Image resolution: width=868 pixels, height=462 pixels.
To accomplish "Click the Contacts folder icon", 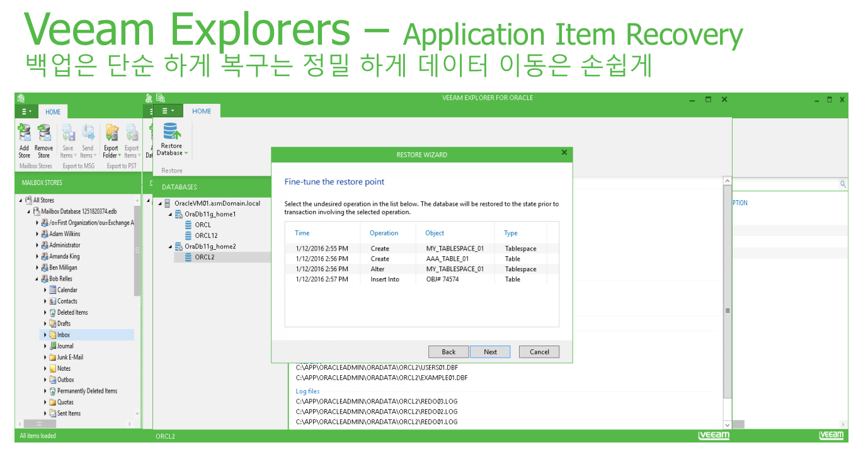I will pyautogui.click(x=53, y=301).
